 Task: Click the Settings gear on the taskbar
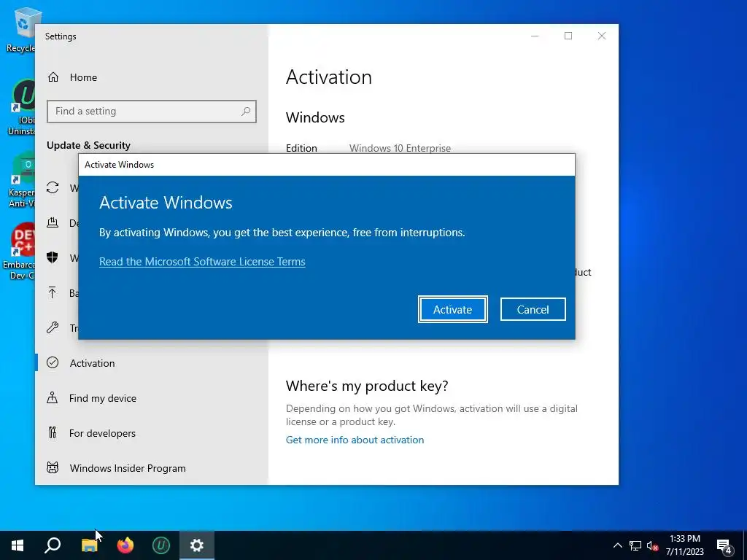pos(197,545)
